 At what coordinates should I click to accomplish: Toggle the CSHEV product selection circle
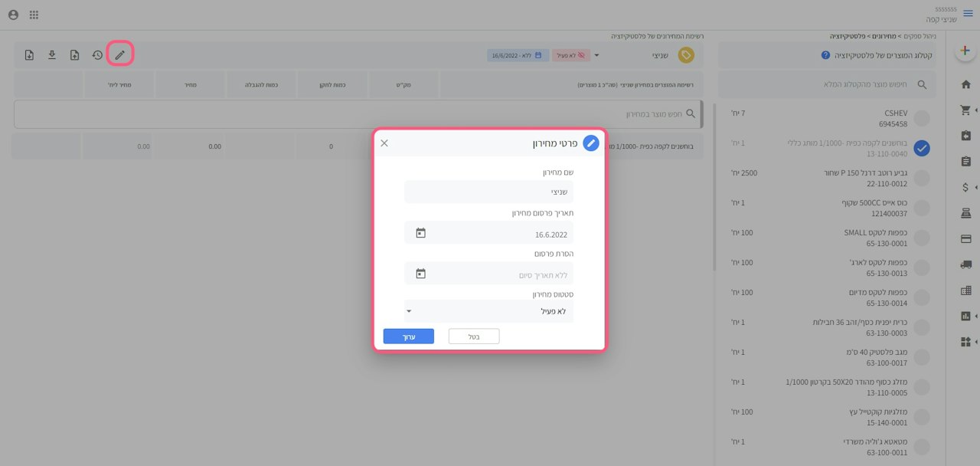click(x=922, y=118)
